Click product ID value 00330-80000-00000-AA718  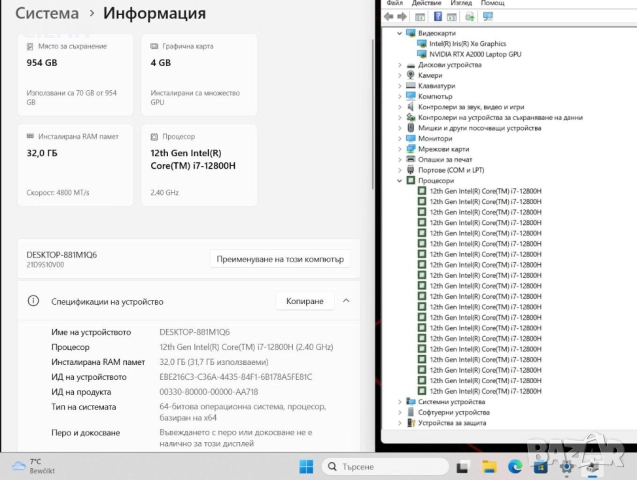(x=208, y=392)
